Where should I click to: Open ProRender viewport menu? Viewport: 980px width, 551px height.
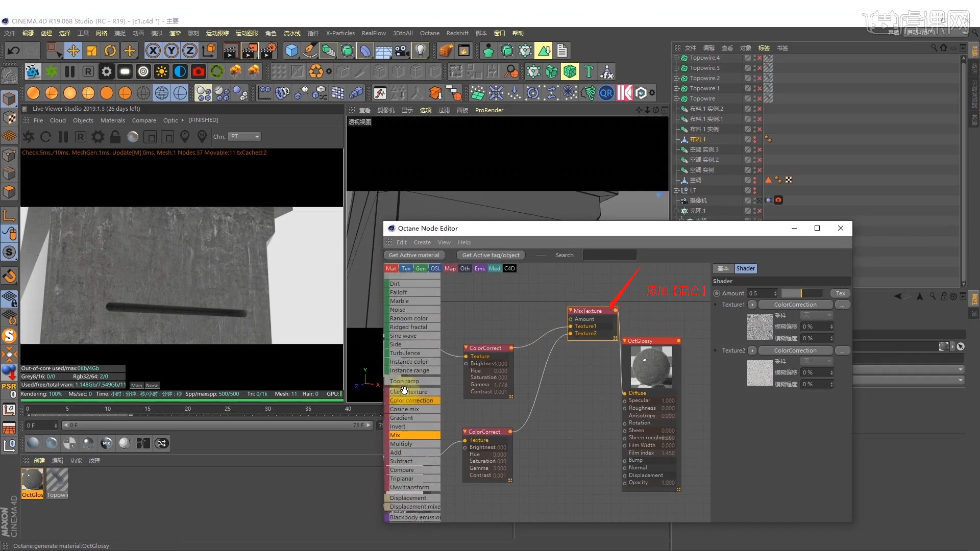click(489, 110)
